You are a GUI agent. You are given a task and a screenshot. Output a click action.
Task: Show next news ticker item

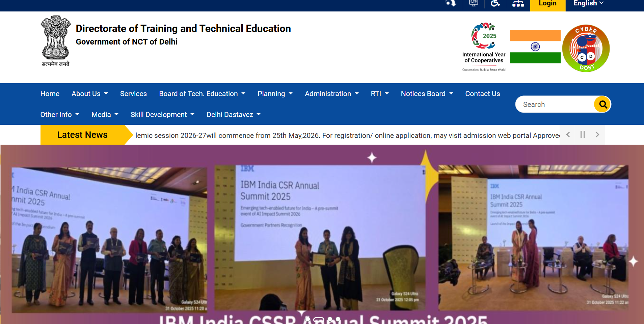(597, 135)
